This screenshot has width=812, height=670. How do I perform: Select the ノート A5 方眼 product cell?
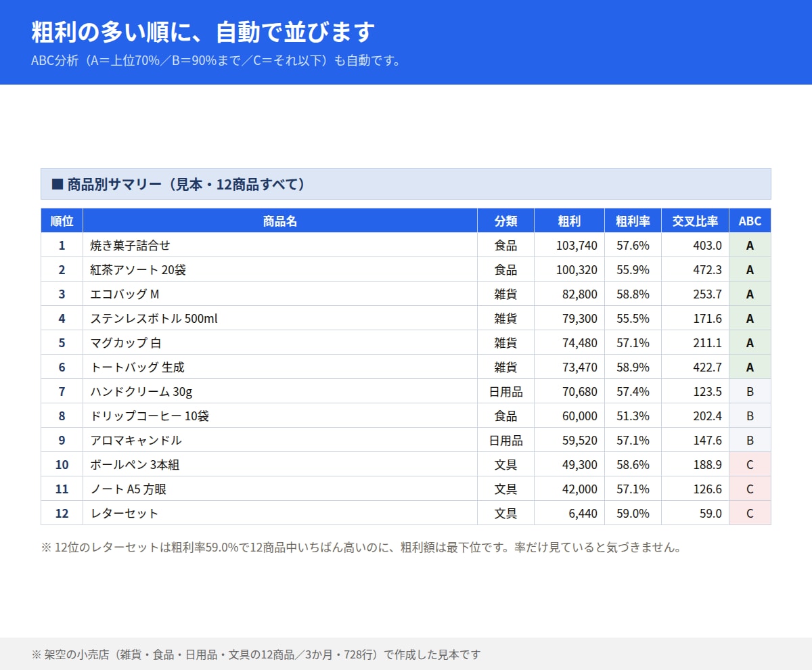(x=280, y=489)
